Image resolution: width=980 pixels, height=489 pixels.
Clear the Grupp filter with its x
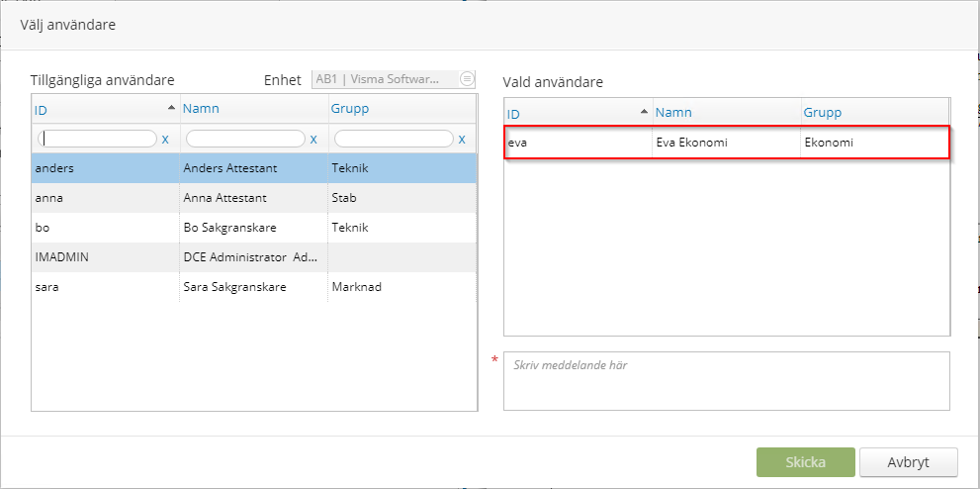(461, 139)
